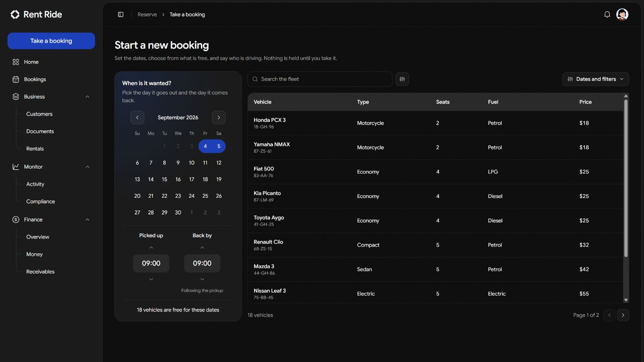Screen dimensions: 644x362
Task: Open Documents page
Action: (40, 131)
